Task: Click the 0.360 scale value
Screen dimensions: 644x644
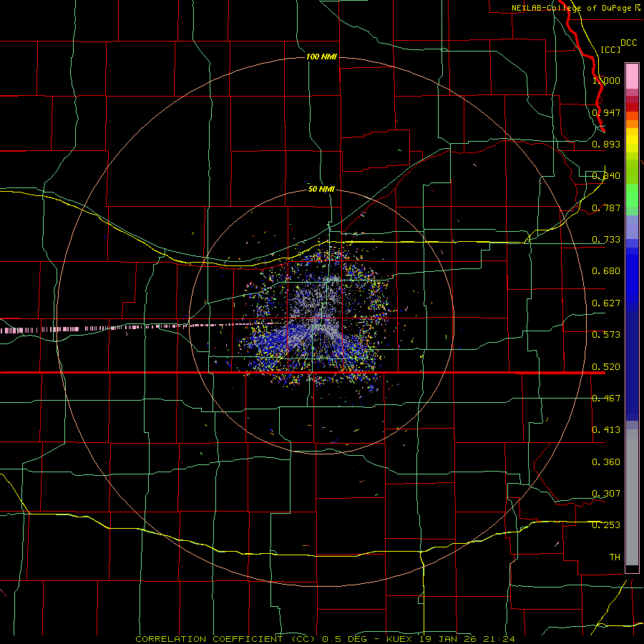Action: tap(606, 462)
